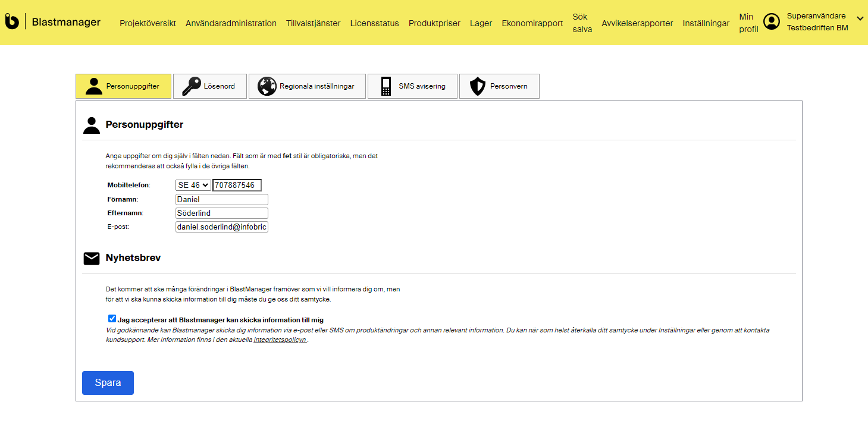This screenshot has height=424, width=868.
Task: Open the integritetspolicyn link
Action: point(280,340)
